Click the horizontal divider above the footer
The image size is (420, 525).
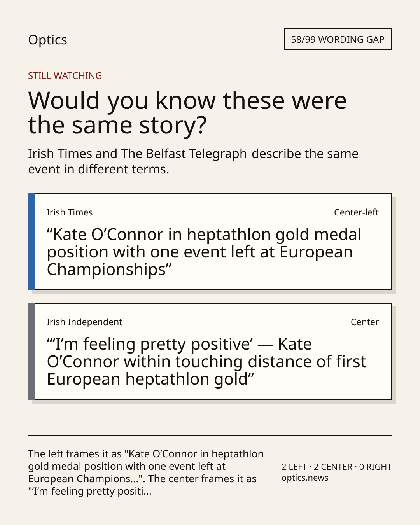[210, 436]
